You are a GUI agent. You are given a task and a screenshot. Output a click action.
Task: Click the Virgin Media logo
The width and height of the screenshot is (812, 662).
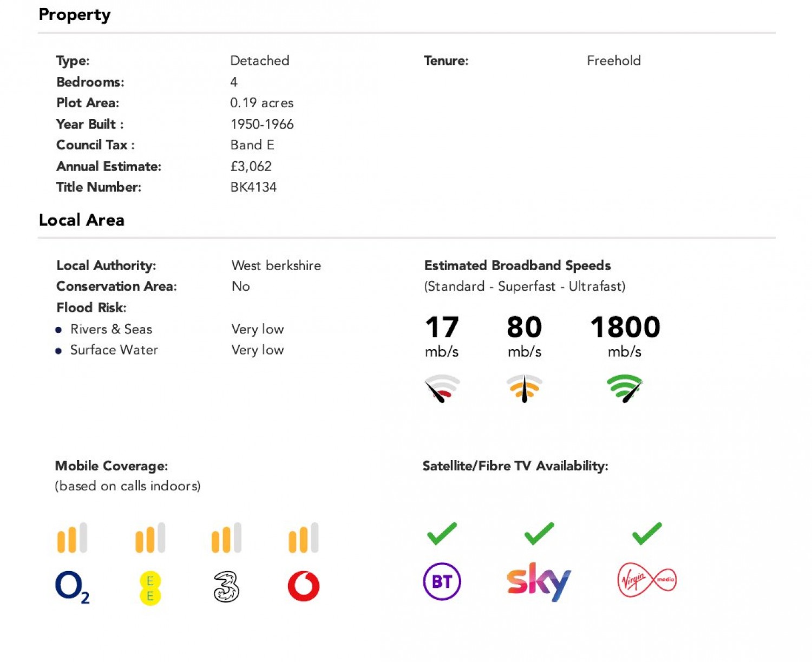647,581
